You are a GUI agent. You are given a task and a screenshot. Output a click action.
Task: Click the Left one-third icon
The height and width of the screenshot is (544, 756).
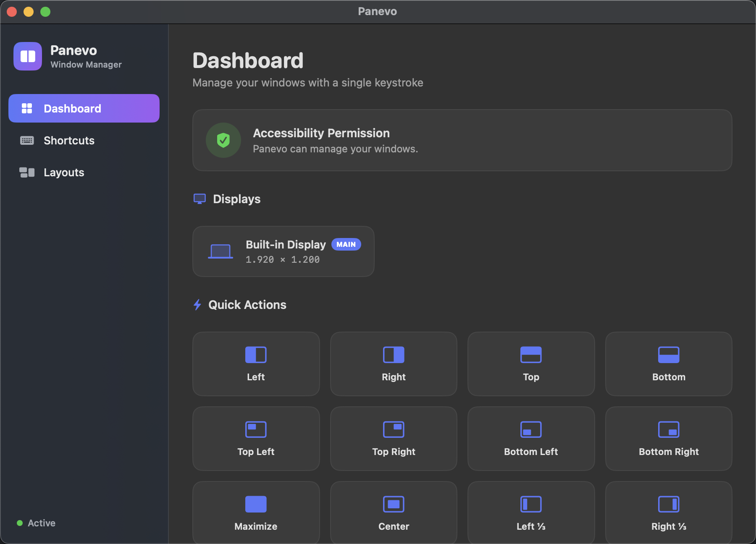(531, 504)
